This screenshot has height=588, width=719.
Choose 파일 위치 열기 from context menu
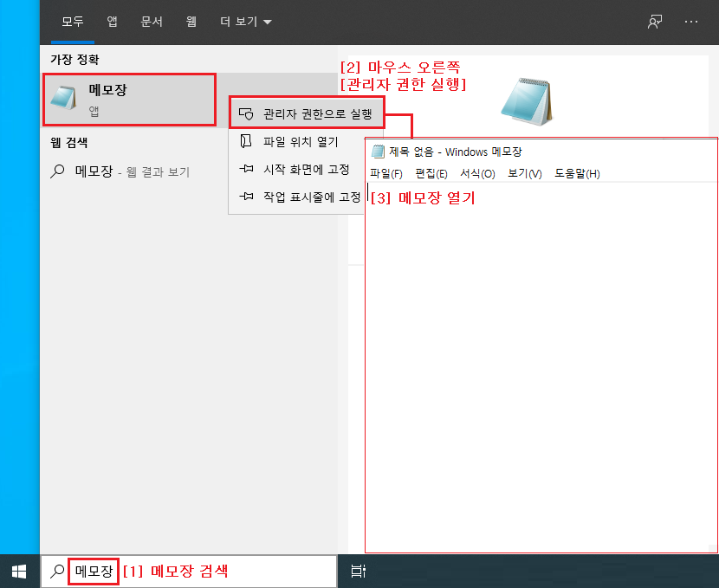coord(301,142)
